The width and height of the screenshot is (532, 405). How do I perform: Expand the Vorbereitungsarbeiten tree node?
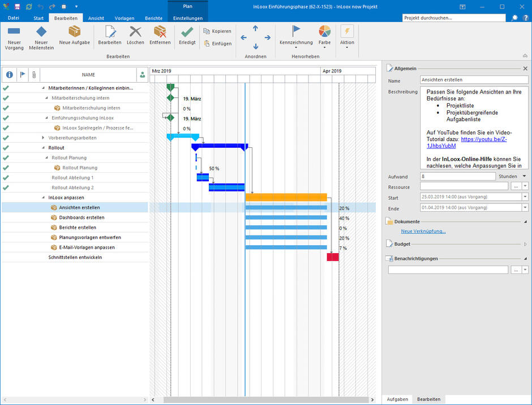(44, 138)
